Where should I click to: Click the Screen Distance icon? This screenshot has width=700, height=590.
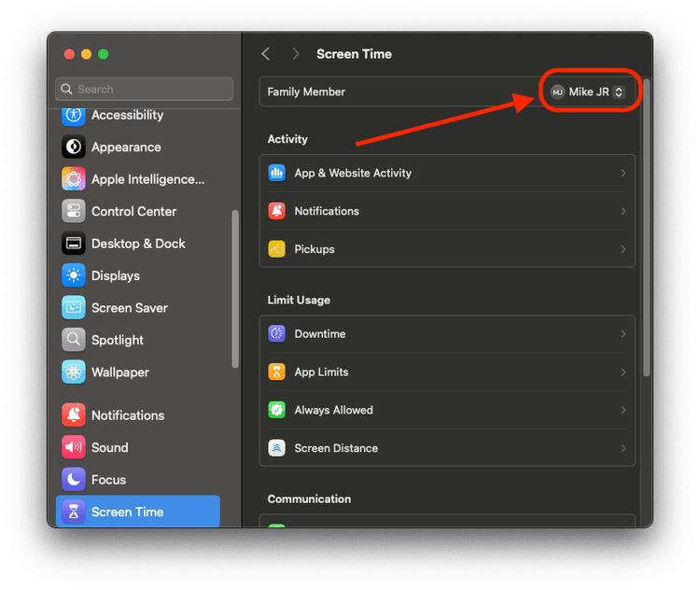pyautogui.click(x=277, y=447)
